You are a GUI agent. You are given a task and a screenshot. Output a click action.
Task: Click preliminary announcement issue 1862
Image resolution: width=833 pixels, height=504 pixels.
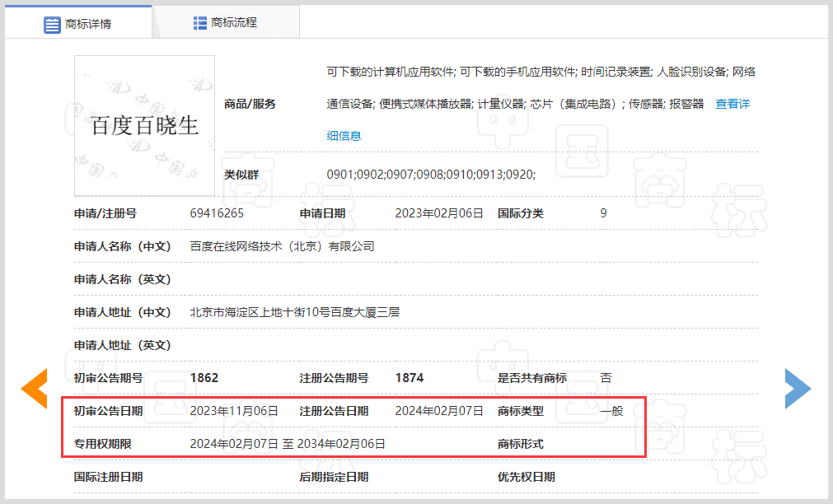tap(204, 378)
